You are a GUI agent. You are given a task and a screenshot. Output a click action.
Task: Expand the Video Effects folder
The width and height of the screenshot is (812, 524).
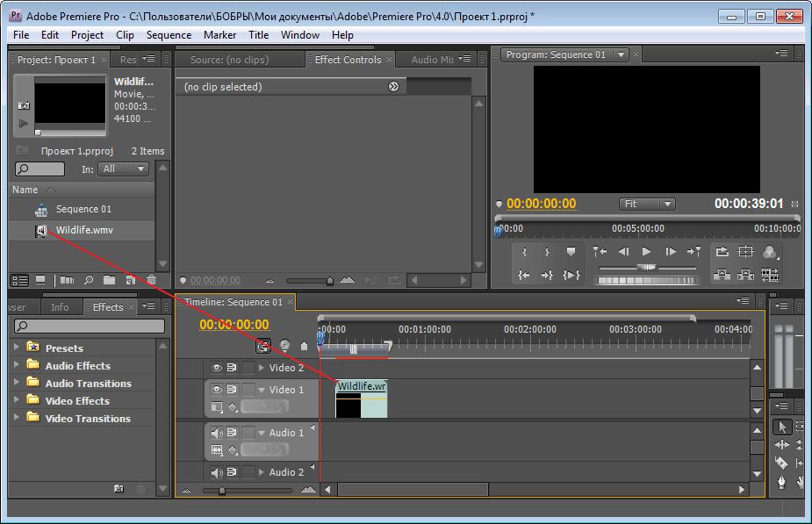coord(17,401)
